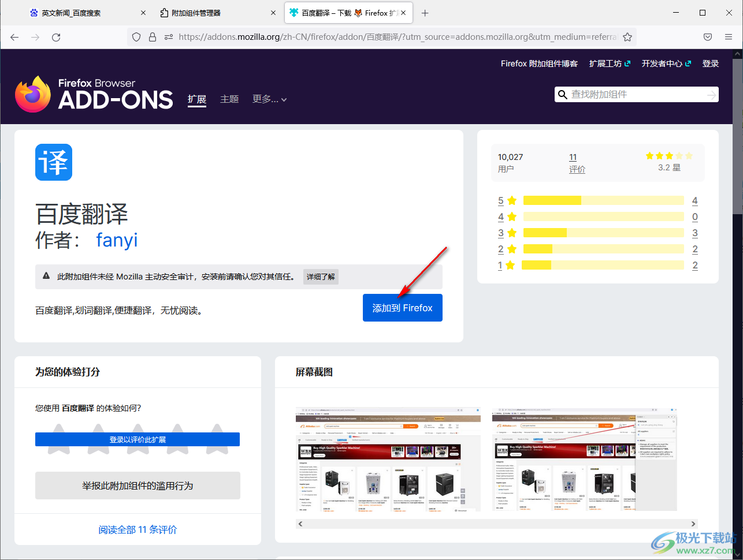Expand the 更多 dropdown menu
The image size is (743, 560).
[269, 99]
